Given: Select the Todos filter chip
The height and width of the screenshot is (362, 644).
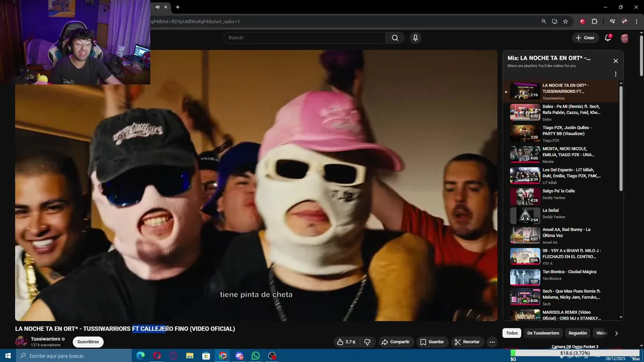Looking at the screenshot, I should [x=512, y=333].
